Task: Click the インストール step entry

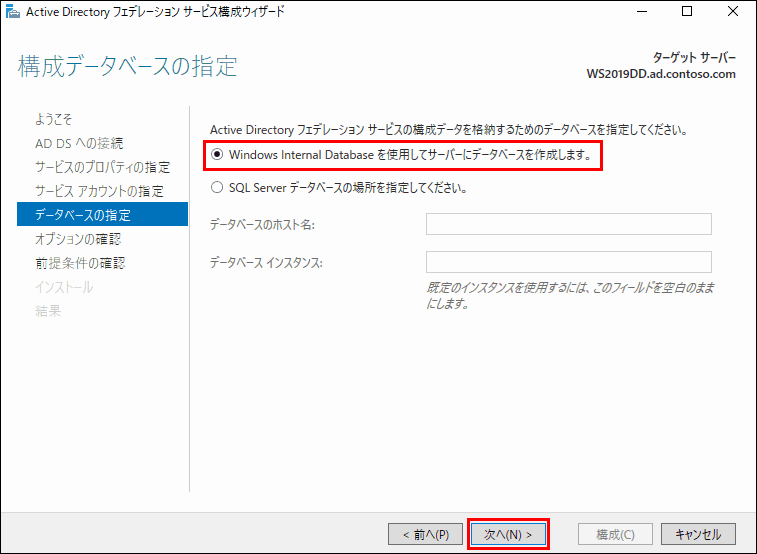Action: pos(64,287)
